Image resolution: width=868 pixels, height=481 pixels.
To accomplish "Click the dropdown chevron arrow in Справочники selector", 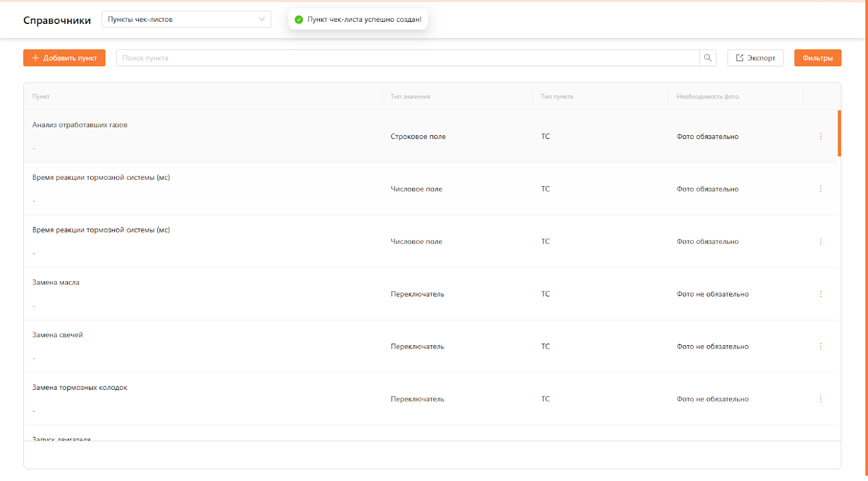I will [x=261, y=20].
